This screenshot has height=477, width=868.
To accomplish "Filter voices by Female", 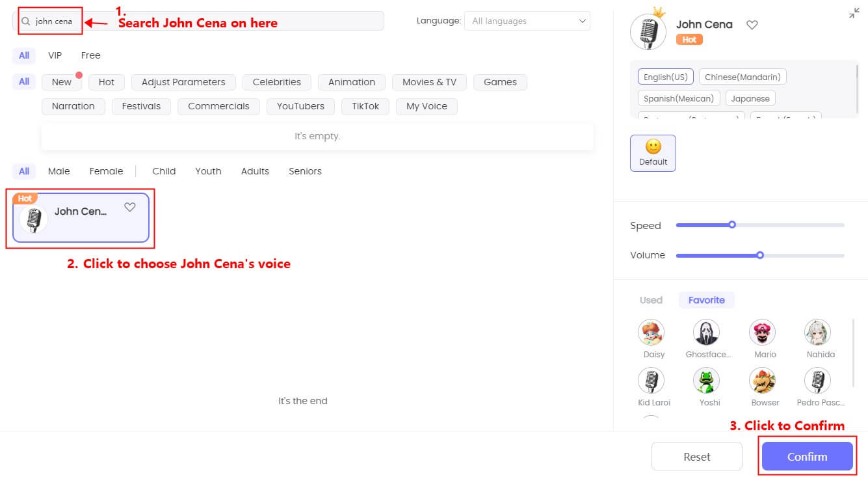I will coord(106,171).
